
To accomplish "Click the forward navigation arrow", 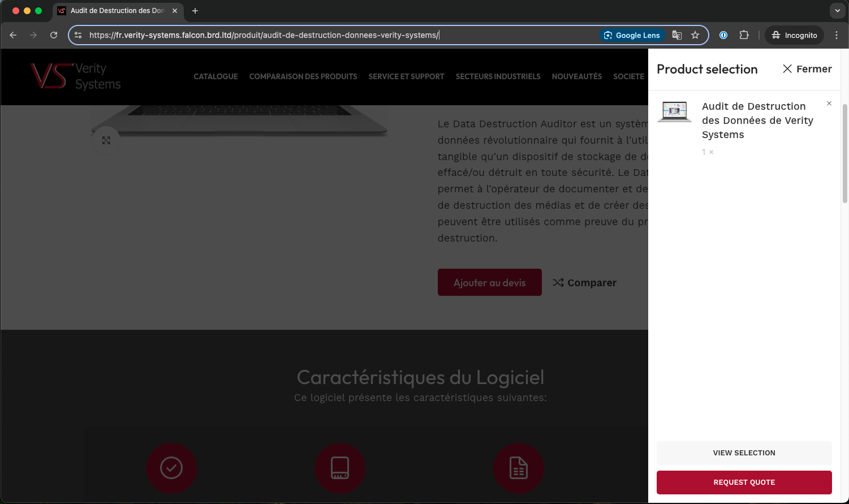I will point(33,35).
